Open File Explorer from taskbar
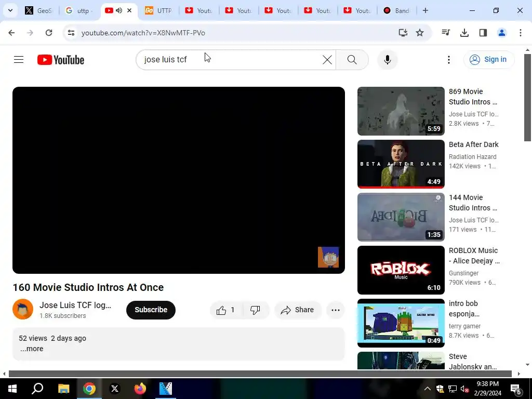Image resolution: width=532 pixels, height=399 pixels. point(63,389)
